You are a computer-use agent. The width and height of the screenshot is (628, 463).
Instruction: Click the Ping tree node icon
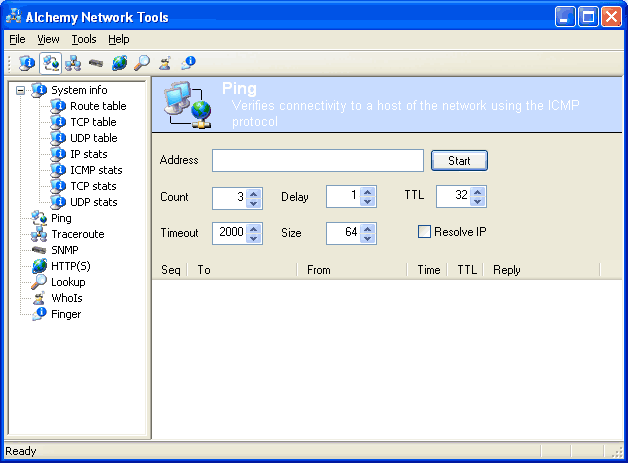(39, 218)
